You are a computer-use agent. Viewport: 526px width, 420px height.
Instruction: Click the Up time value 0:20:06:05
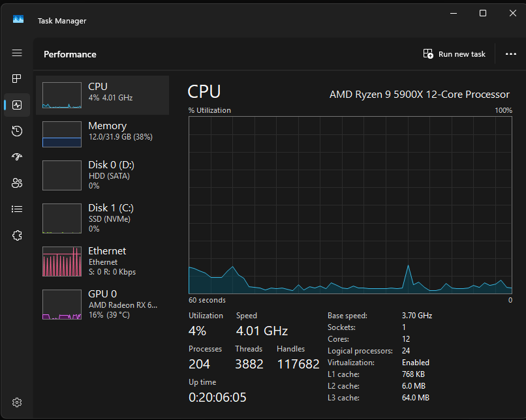click(217, 397)
